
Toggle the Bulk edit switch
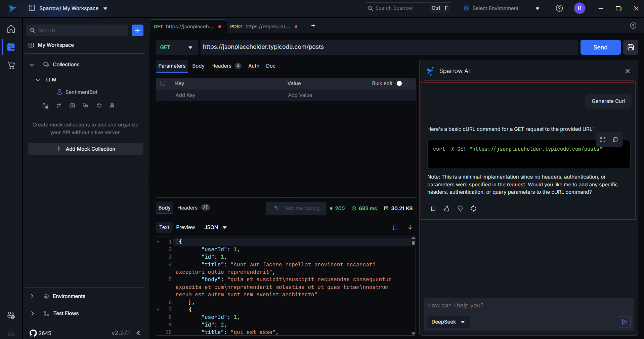click(402, 83)
